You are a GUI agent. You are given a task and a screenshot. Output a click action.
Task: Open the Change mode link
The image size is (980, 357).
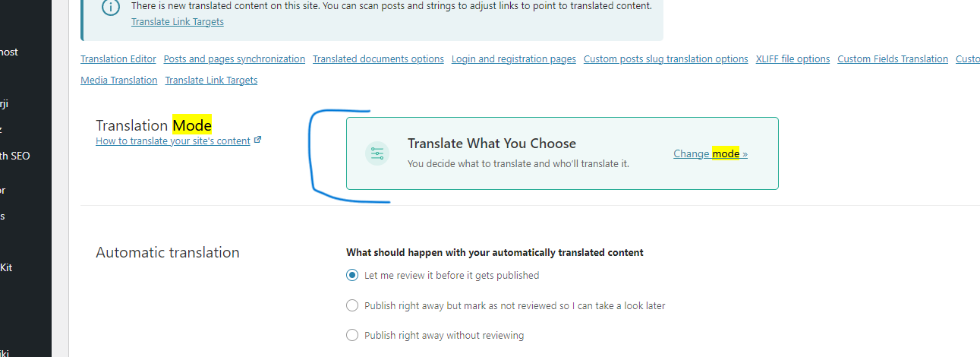point(711,153)
